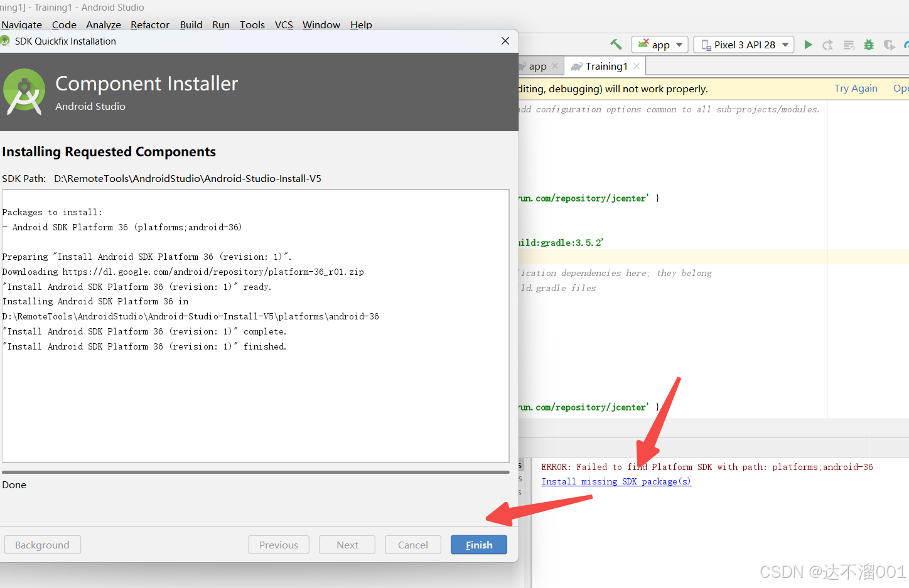Screen dimensions: 909x588
Task: Click the device icon beside Pixel 3 API 28
Action: 706,45
